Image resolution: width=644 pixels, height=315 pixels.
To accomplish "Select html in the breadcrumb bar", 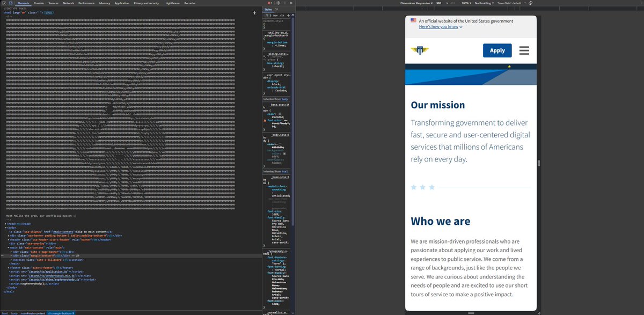I will tap(4, 312).
